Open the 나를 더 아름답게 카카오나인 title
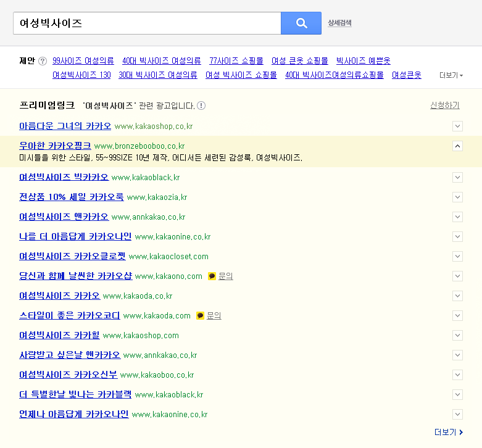This screenshot has height=448, width=482. point(75,236)
